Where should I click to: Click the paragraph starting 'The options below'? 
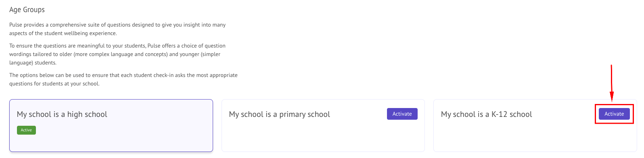[x=123, y=79]
